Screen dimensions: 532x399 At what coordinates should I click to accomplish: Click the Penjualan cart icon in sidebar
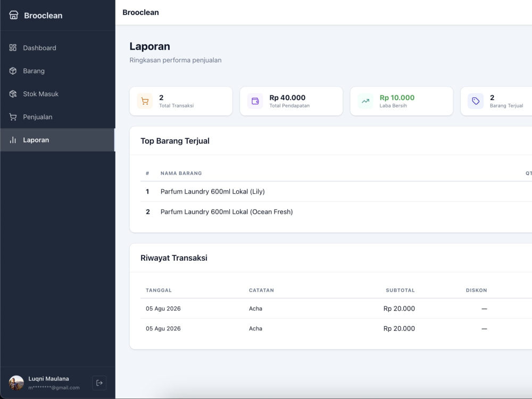click(13, 117)
